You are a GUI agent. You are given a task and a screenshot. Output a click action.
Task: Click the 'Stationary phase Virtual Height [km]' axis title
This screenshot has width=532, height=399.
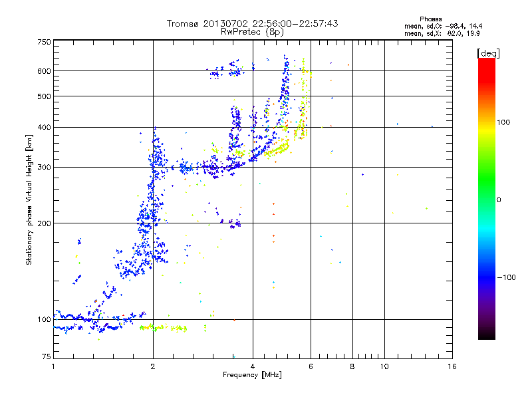pyautogui.click(x=29, y=200)
